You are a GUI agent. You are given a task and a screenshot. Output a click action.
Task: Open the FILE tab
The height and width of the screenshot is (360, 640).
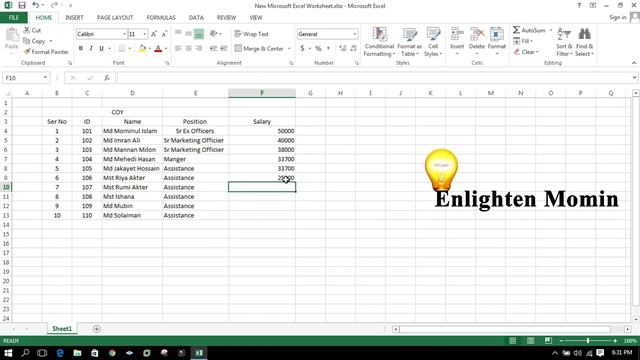(13, 18)
